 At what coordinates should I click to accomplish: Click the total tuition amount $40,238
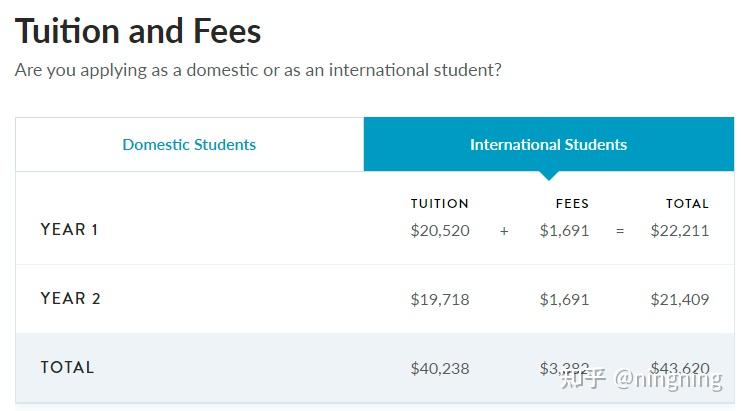click(x=440, y=368)
